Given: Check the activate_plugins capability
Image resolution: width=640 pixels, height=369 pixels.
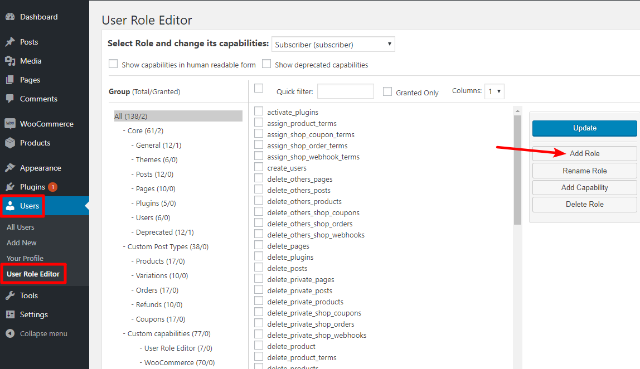Looking at the screenshot, I should pos(258,111).
